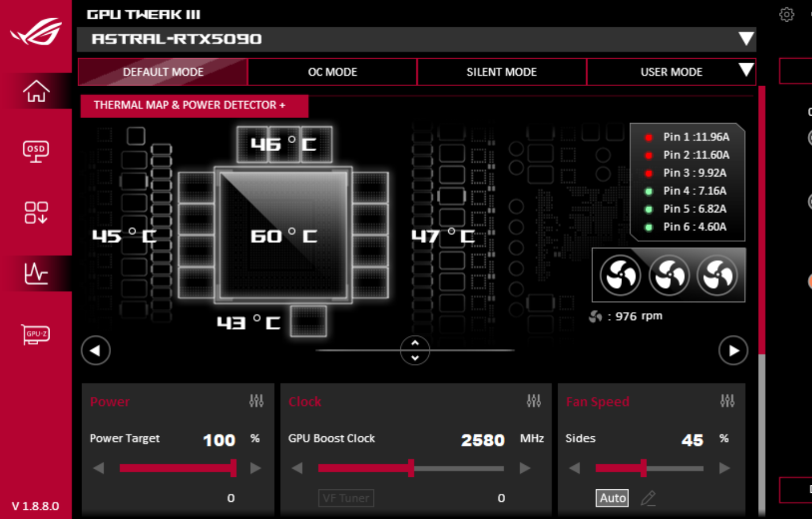This screenshot has width=812, height=519.
Task: Click the 47 °C right temperature reading
Action: point(443,236)
